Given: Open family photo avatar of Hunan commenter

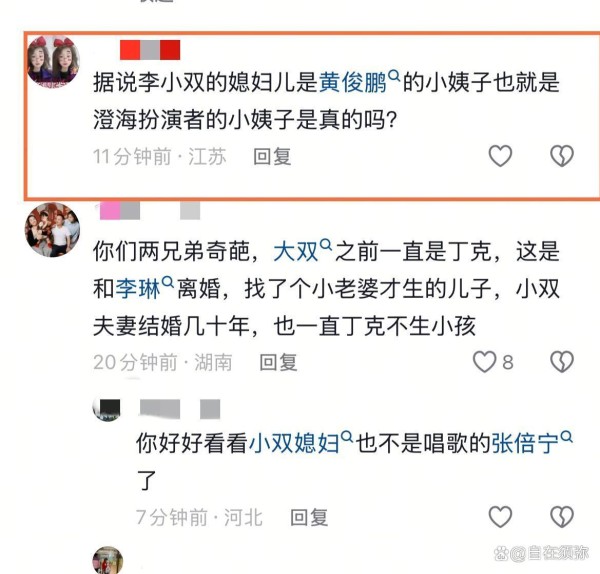Looking at the screenshot, I should [x=52, y=230].
